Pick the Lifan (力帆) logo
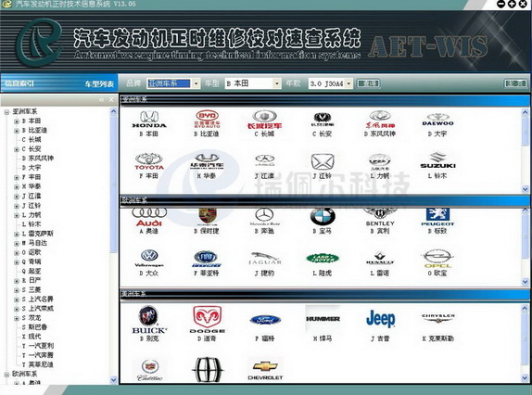The image size is (532, 395). (x=380, y=161)
